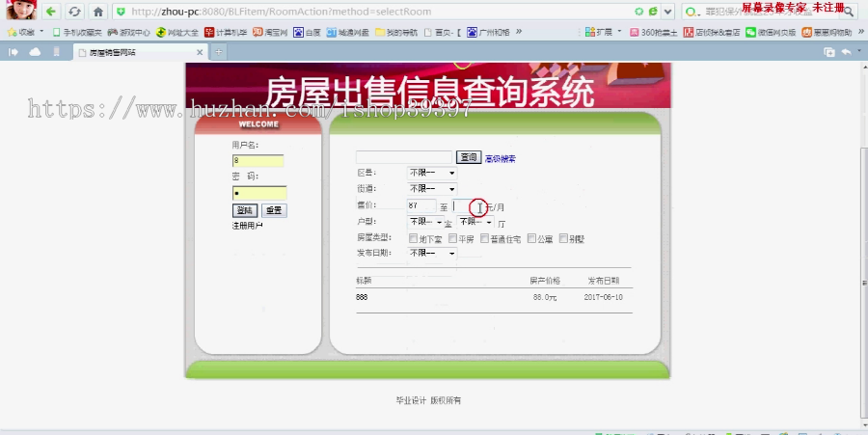Open 淘宝网 bookmark
The height and width of the screenshot is (435, 868).
click(270, 32)
